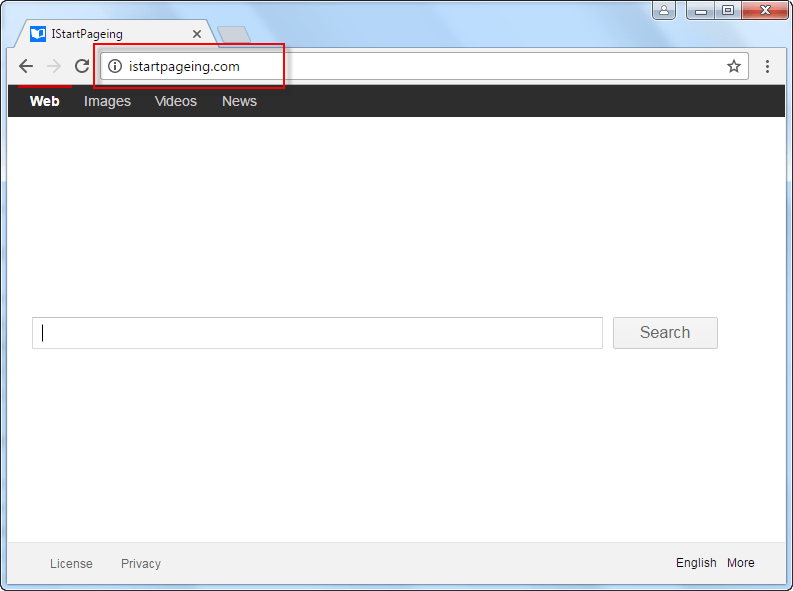
Task: Switch to the Web search category
Action: [x=45, y=101]
